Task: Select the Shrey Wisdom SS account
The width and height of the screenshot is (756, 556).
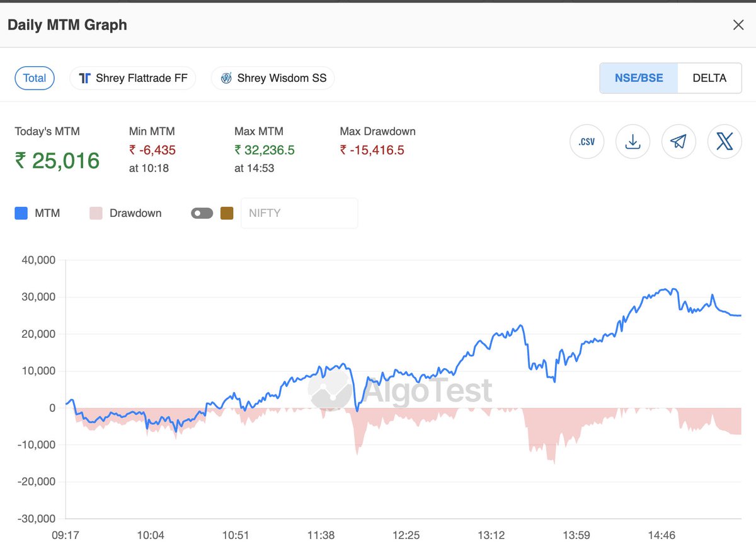Action: pos(273,78)
